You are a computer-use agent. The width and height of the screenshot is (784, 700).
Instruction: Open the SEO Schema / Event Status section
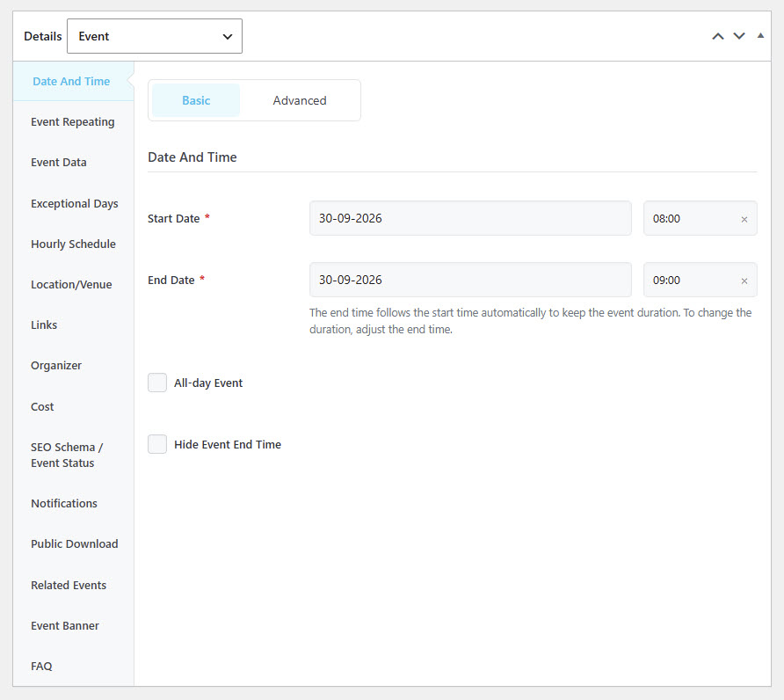tap(74, 455)
